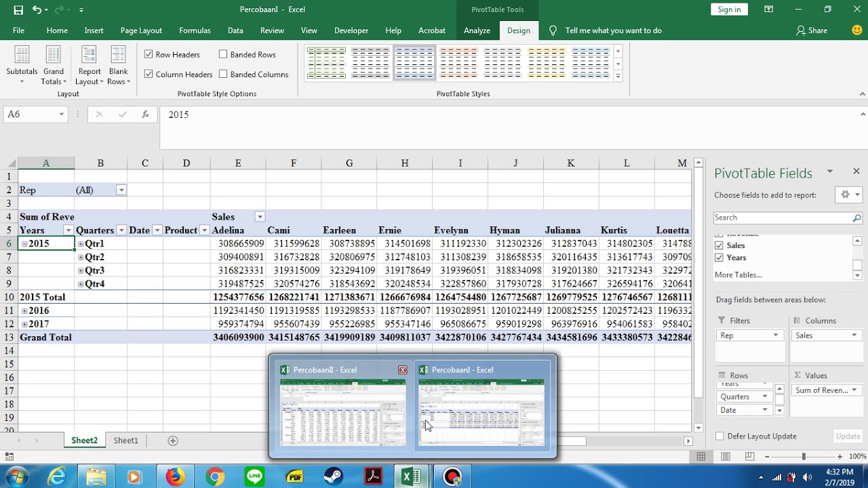Uncheck the Years field checkbox

pyautogui.click(x=719, y=258)
